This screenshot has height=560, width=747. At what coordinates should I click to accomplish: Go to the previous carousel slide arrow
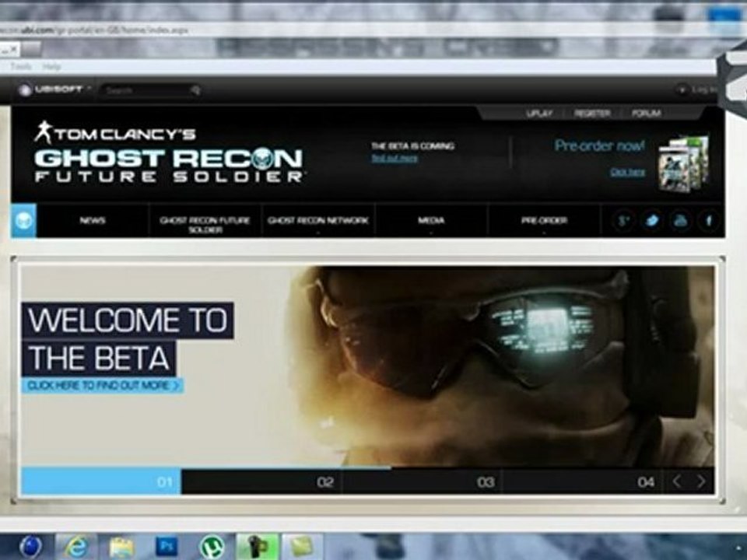click(x=676, y=481)
